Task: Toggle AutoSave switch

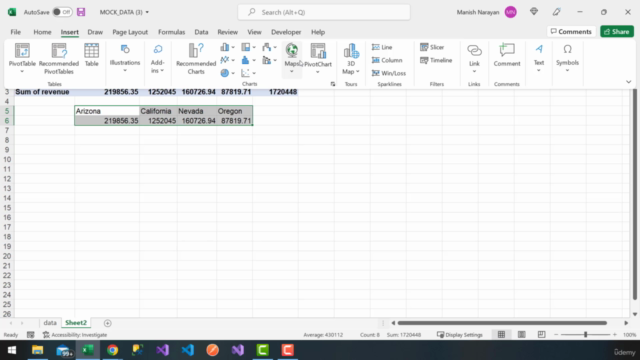Action: click(62, 12)
